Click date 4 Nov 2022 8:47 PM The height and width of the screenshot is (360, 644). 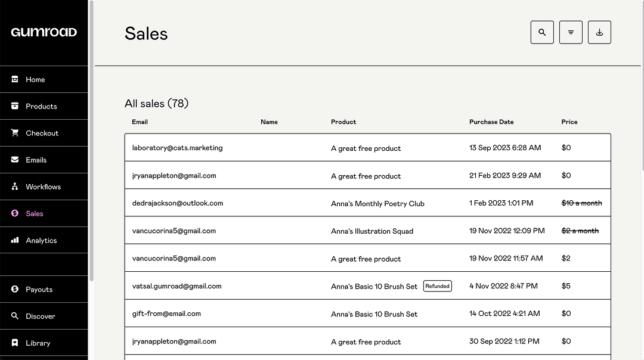[503, 285]
